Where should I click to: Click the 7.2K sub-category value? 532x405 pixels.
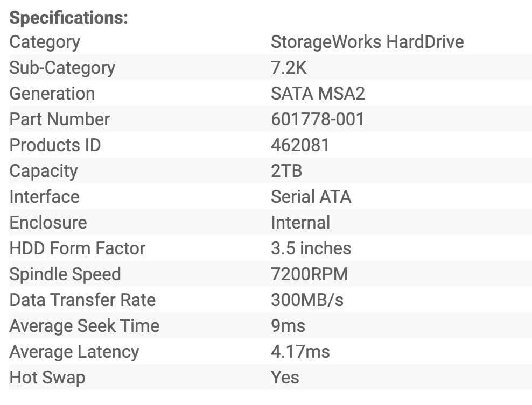(289, 68)
